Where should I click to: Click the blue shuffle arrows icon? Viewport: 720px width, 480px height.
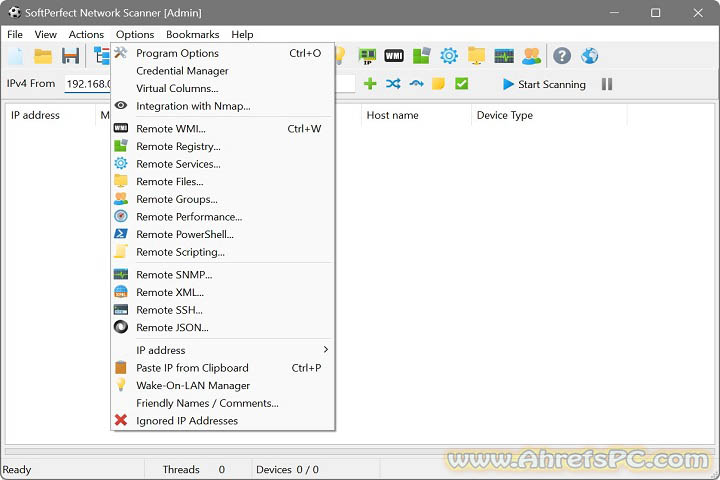pos(393,84)
